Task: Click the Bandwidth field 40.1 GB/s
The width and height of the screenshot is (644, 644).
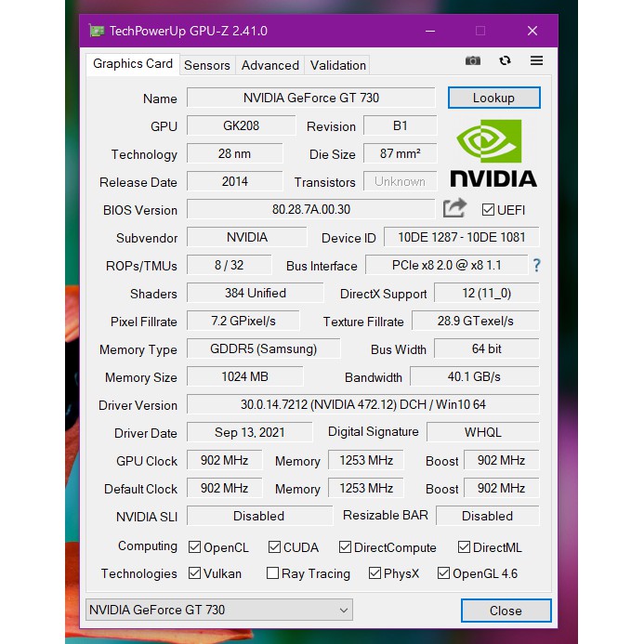Action: (x=474, y=376)
